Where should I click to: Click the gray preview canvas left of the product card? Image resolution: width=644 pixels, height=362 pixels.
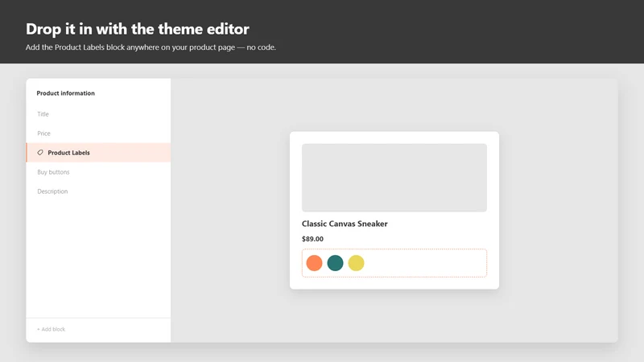230,210
